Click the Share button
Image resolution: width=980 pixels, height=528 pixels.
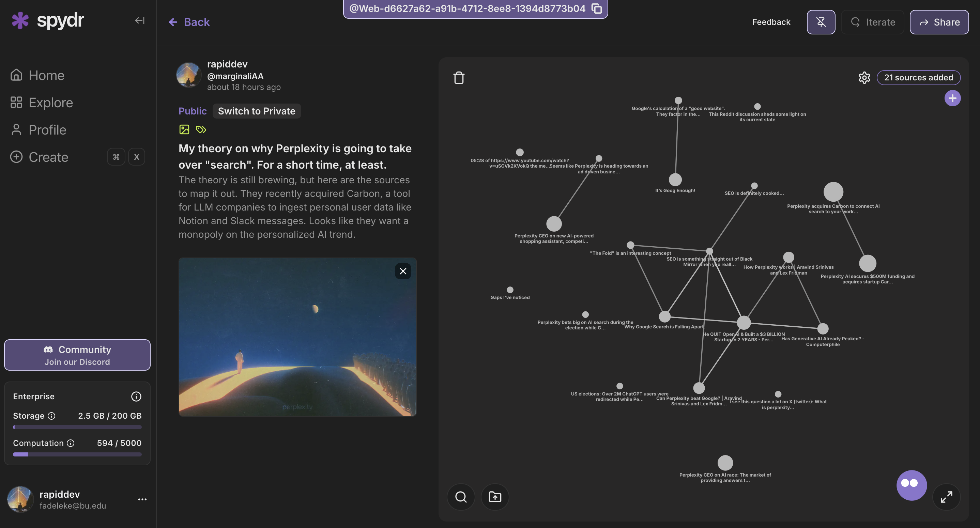(939, 22)
